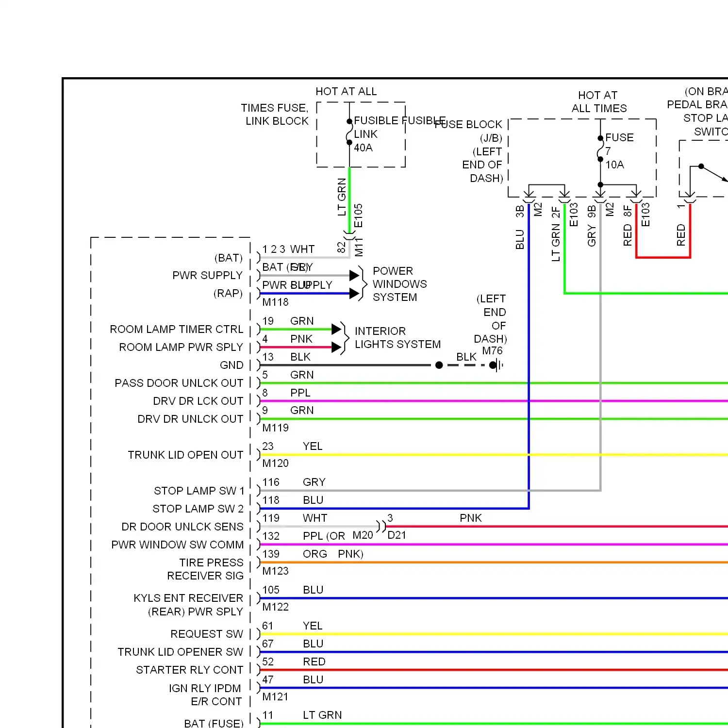Screen dimensions: 728x728
Task: Click pin number "67" beside BLU
Action: point(268,644)
